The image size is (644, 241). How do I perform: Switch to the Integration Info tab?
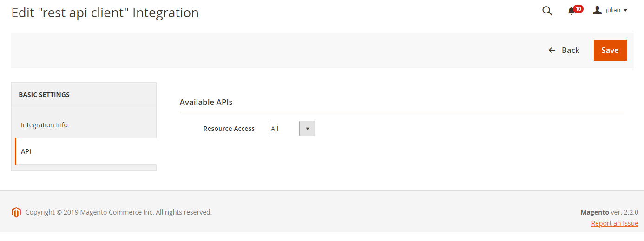pos(44,125)
